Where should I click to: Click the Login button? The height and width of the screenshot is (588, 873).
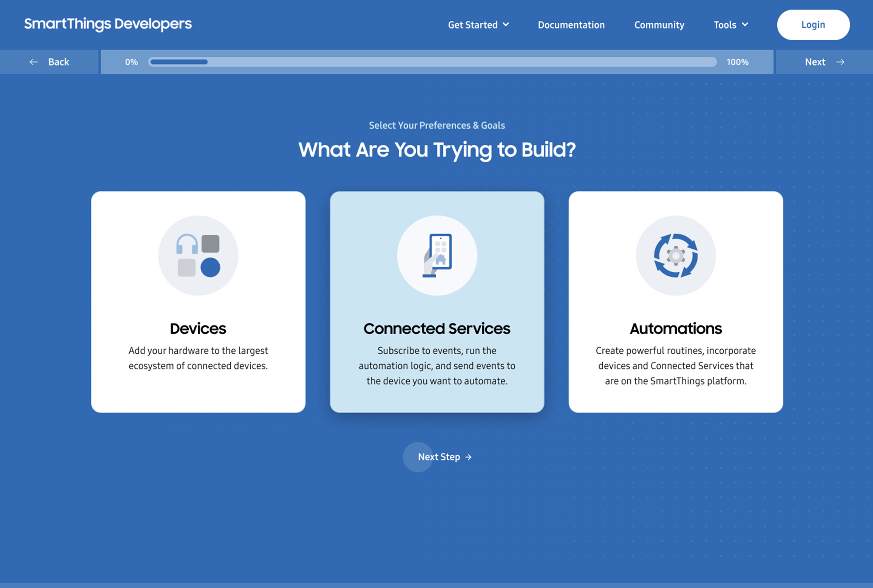(813, 25)
